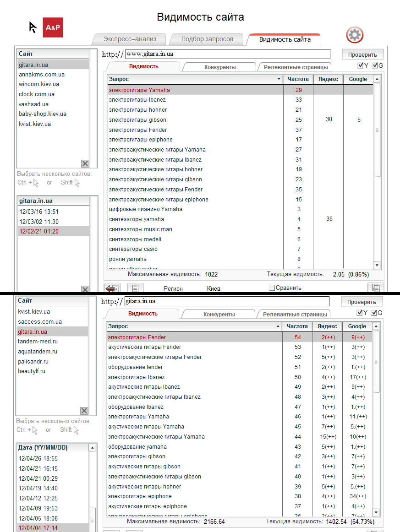Screen dimensions: 400x532
Task: Toggle the G checkbox in the lower panel
Action: 374,313
